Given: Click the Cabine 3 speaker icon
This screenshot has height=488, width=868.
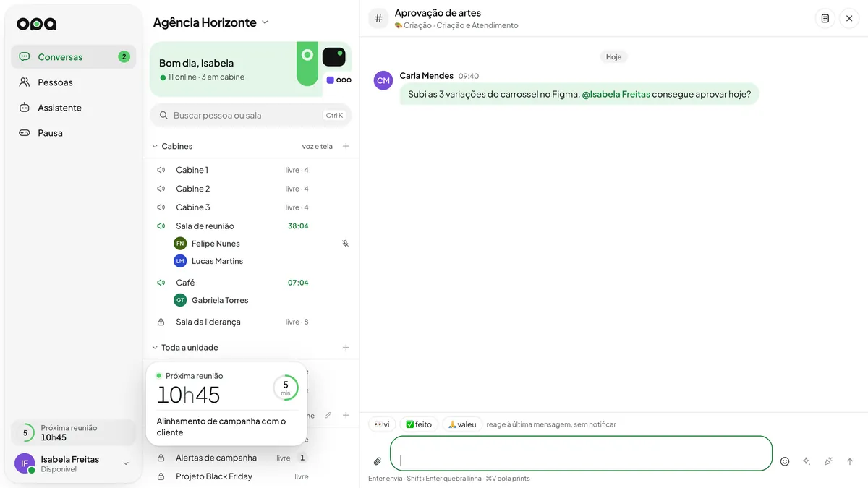Looking at the screenshot, I should tap(161, 207).
